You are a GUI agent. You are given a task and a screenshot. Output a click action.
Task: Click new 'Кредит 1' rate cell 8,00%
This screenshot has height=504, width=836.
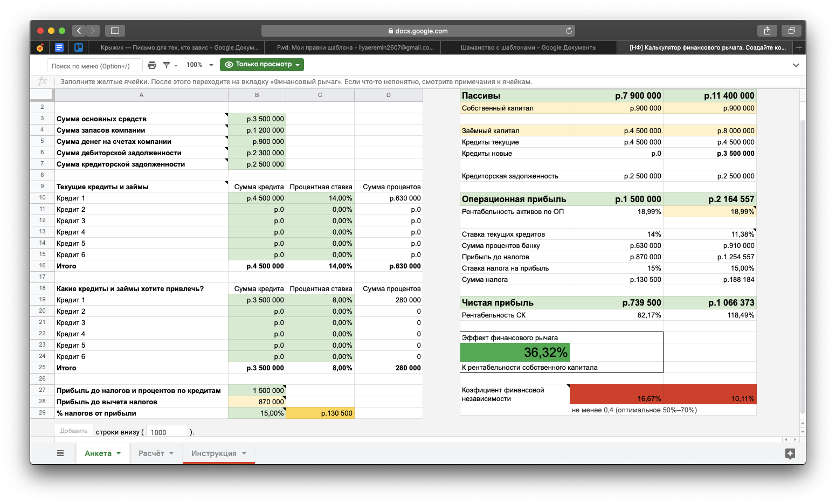click(320, 300)
